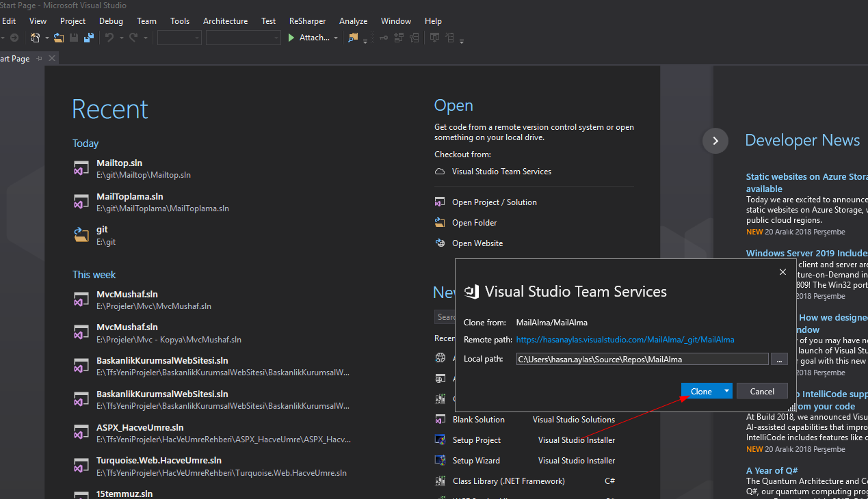Click the Open Folder link
The height and width of the screenshot is (499, 868).
point(475,223)
